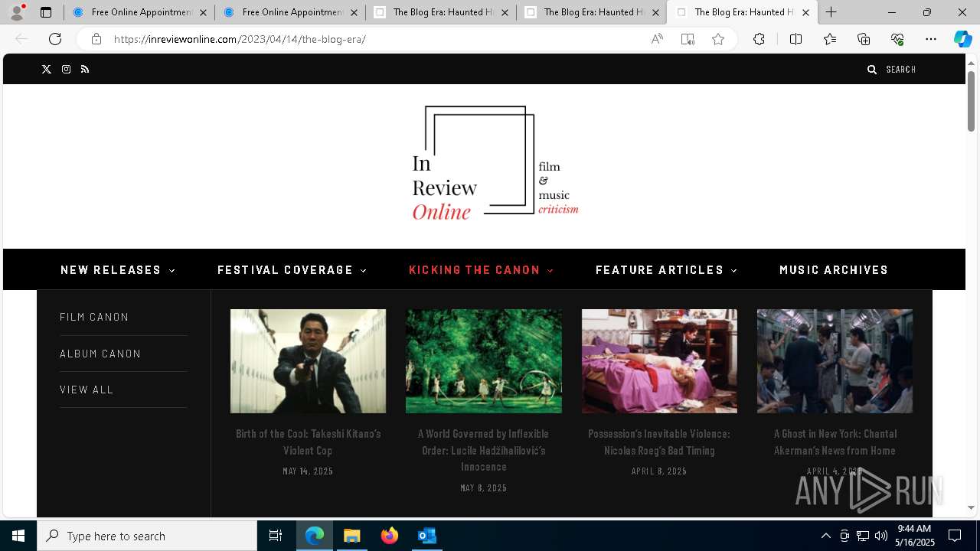Screen dimensions: 980x551
Task: Open the Favorites list icon
Action: (x=830, y=39)
